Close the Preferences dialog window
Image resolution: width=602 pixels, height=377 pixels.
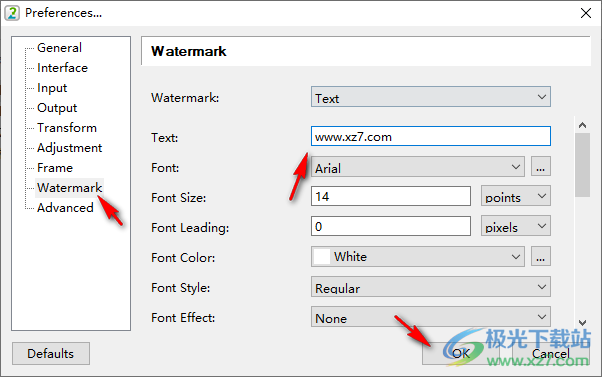point(585,13)
